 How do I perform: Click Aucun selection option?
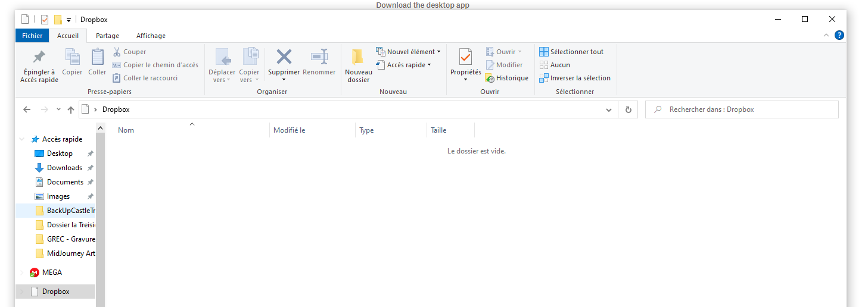click(555, 65)
